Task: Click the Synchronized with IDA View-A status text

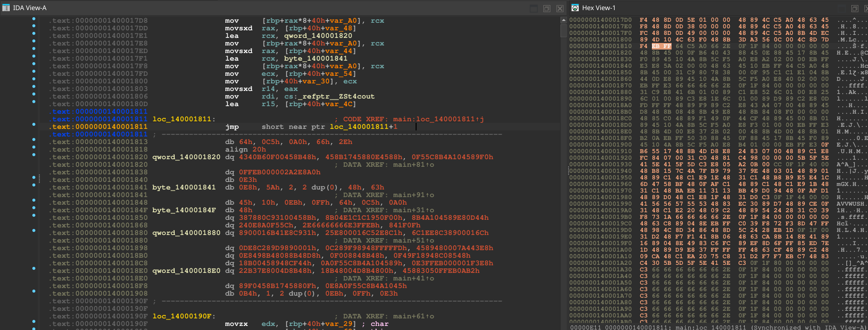Action: (x=807, y=327)
